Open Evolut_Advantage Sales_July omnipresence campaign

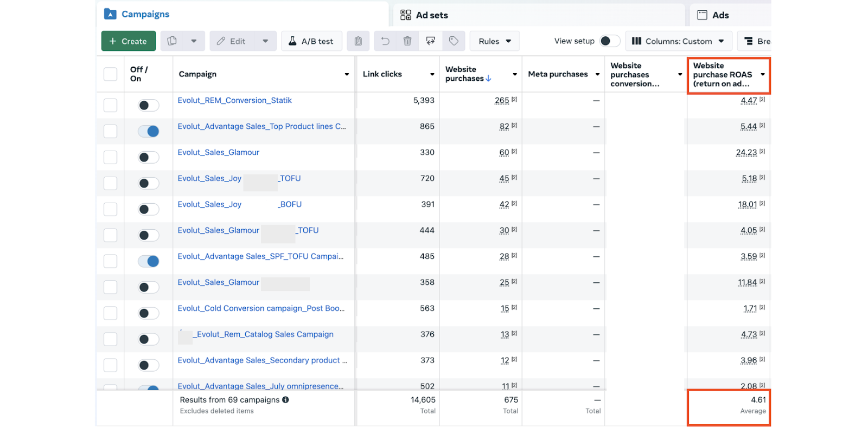tap(260, 386)
